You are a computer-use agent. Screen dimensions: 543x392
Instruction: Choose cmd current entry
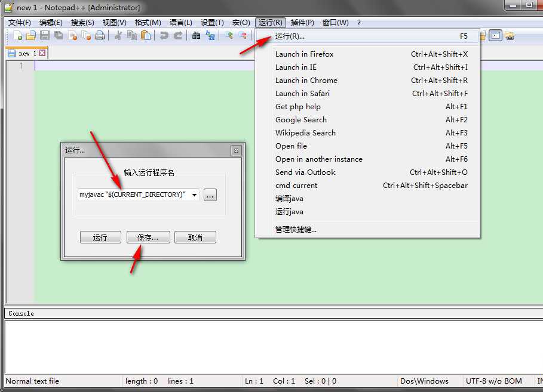click(368, 186)
